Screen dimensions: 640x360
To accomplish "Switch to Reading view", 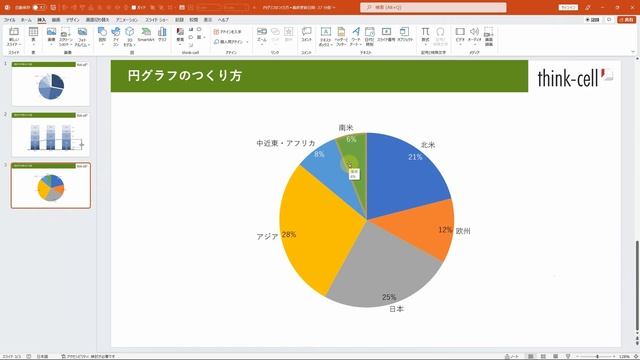I will pos(556,356).
